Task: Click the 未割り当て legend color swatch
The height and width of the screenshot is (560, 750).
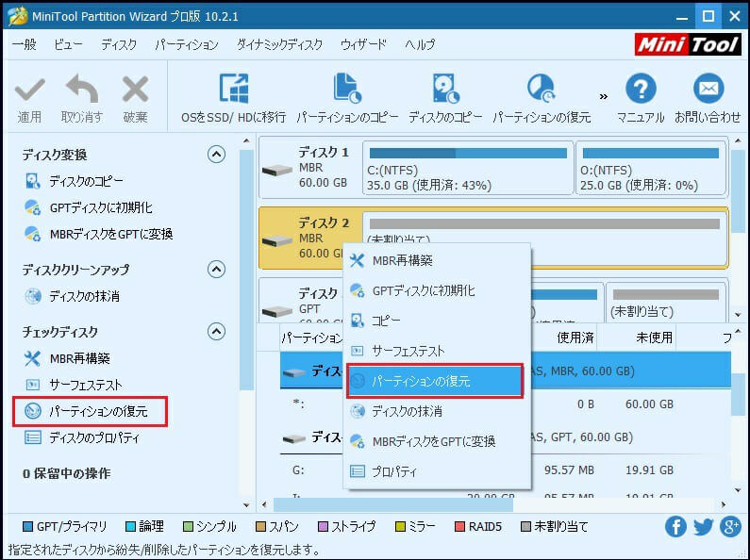Action: point(525,527)
